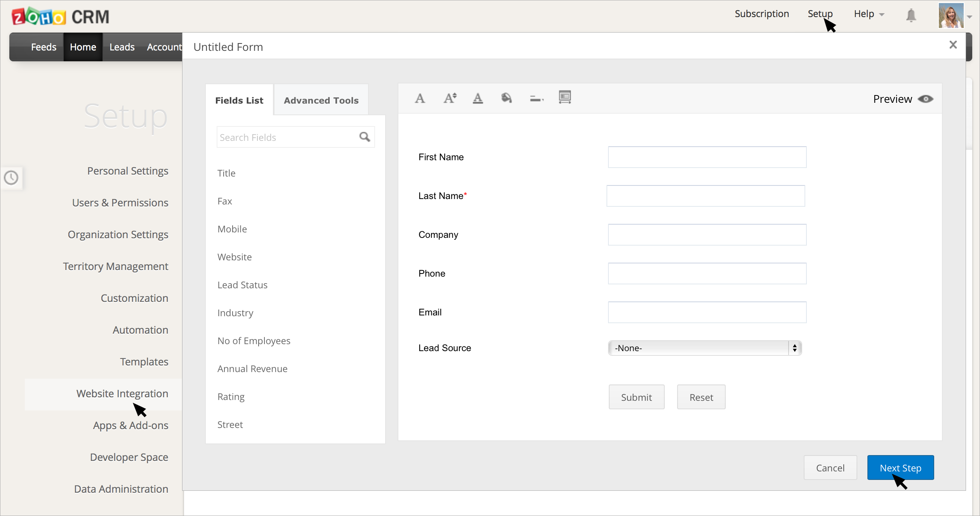Click the field label alignment icon
The width and height of the screenshot is (980, 516).
536,99
